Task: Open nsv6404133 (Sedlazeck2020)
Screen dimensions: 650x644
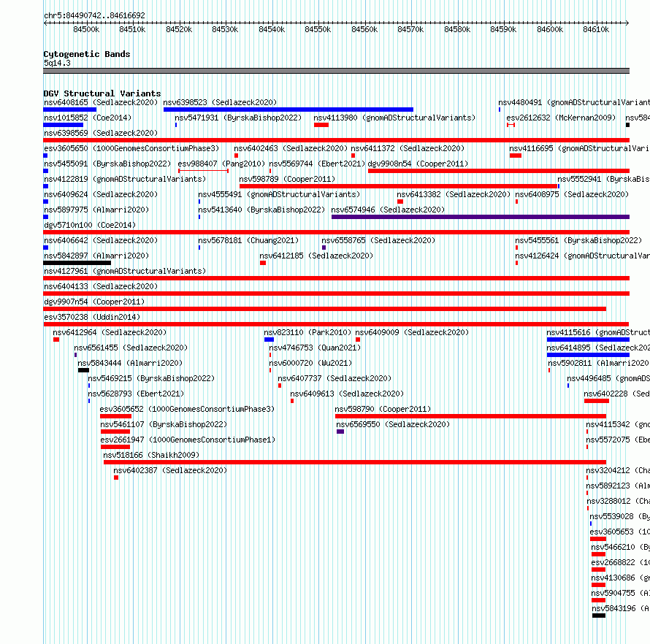Action: [101, 286]
